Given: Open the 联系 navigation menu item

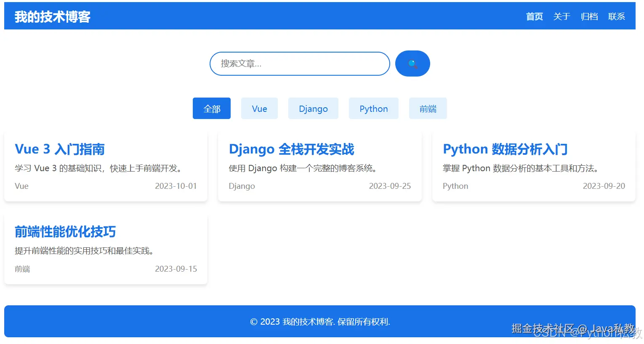Looking at the screenshot, I should point(616,16).
